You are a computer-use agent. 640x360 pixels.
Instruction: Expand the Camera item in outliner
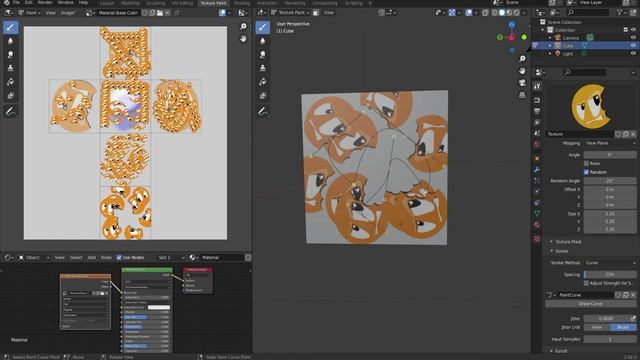[550, 38]
